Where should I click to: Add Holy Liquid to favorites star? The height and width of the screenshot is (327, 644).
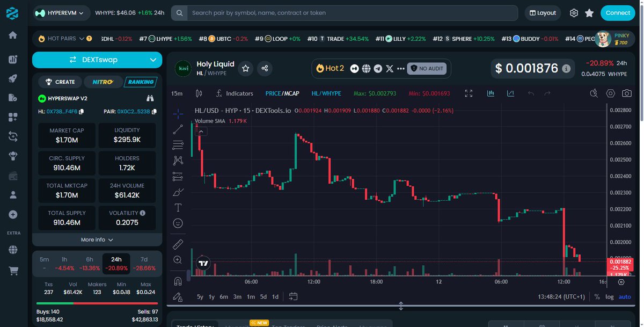tap(245, 68)
